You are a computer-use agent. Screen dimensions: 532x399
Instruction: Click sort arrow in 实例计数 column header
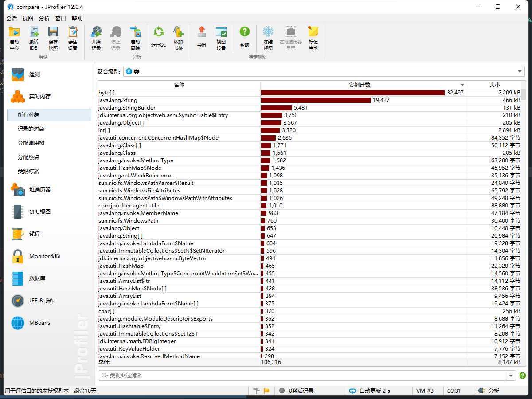462,85
